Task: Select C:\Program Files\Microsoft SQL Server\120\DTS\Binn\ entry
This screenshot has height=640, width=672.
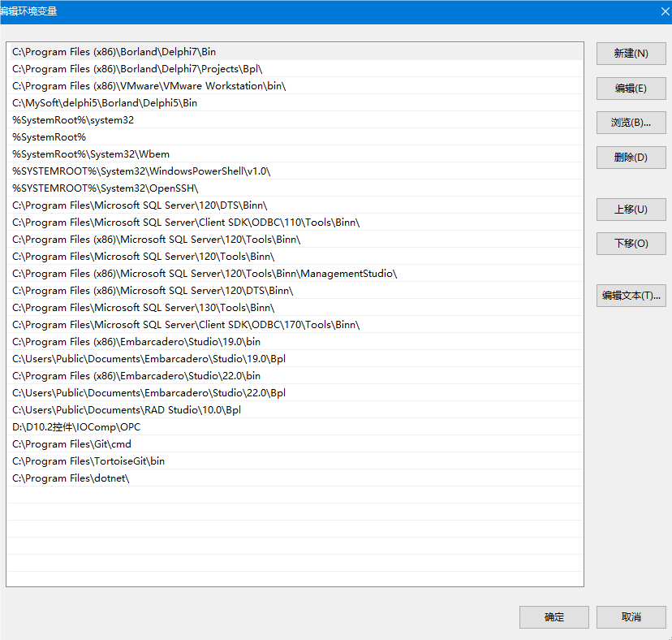Action: point(295,205)
